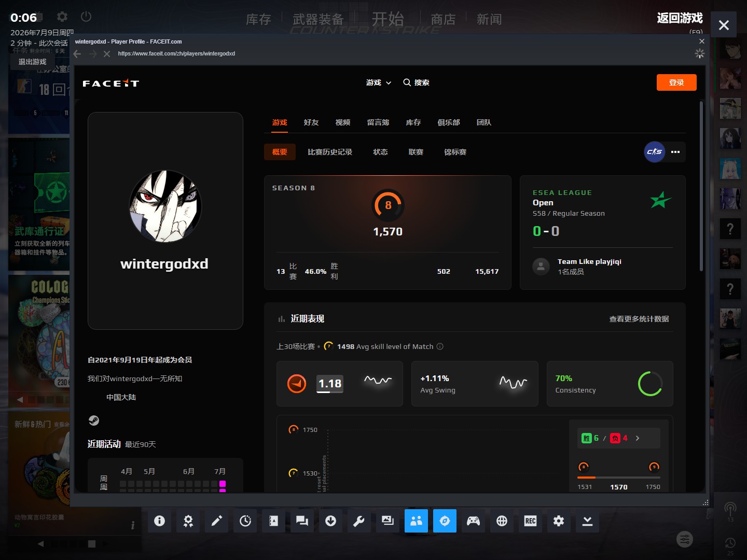
Task: Open the discussions chat bubbles icon
Action: tap(302, 521)
